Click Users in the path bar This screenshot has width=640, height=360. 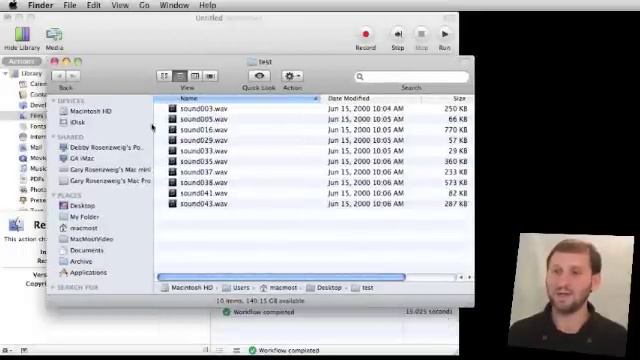point(236,288)
